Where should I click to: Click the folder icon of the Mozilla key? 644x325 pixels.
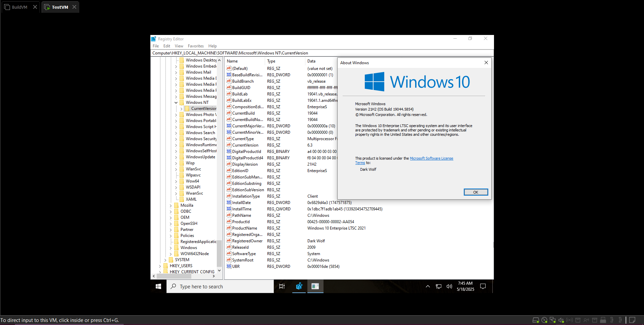(177, 205)
